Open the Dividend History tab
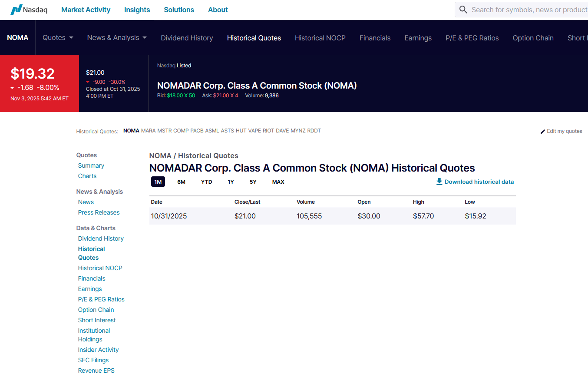The image size is (588, 387). (x=187, y=38)
